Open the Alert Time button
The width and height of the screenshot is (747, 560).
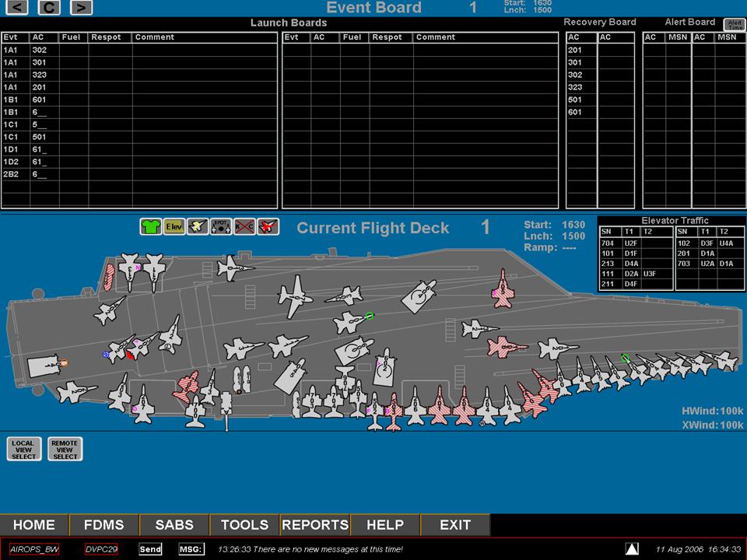[x=734, y=25]
